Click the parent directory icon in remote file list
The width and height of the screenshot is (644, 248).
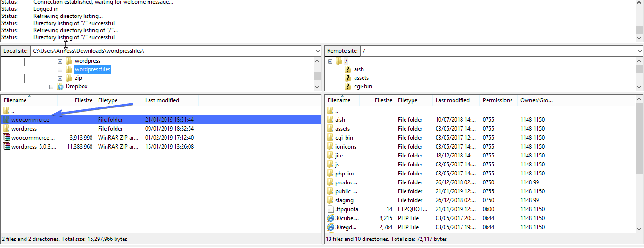point(330,111)
